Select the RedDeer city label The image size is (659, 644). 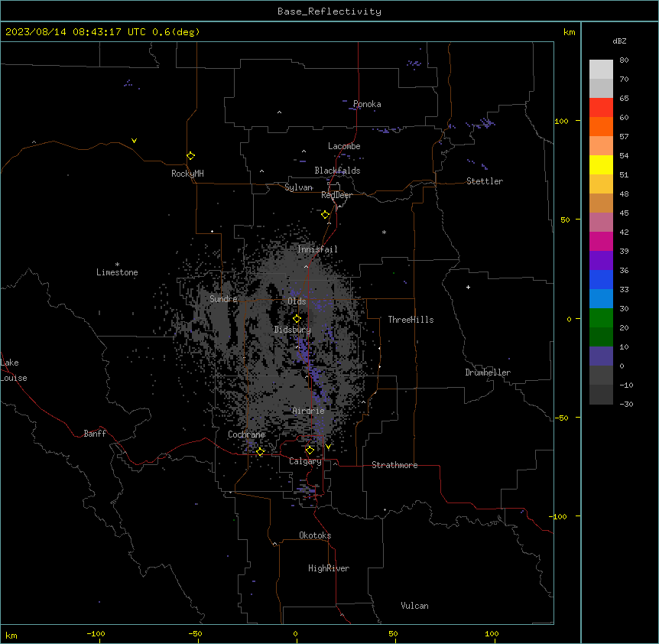(336, 195)
